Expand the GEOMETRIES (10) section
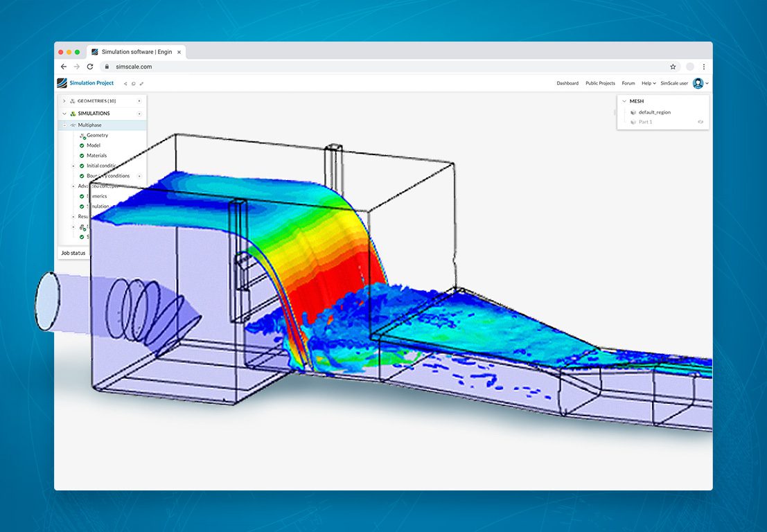 64,100
